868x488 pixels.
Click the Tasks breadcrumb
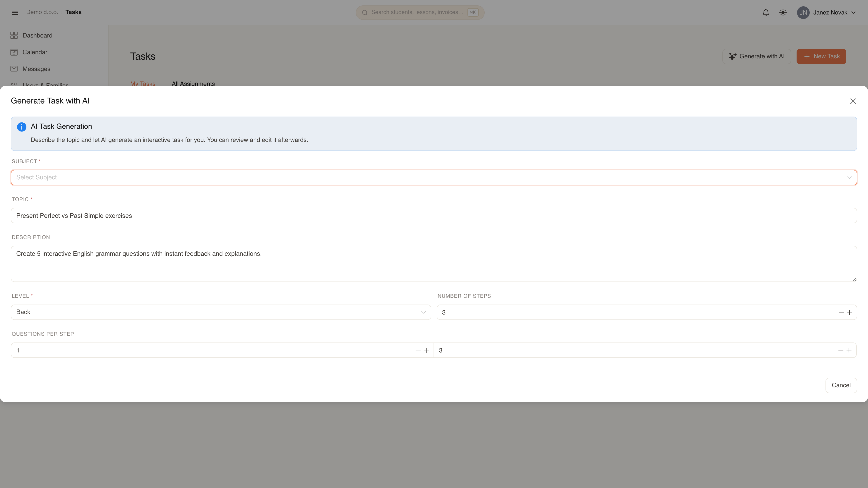pyautogui.click(x=73, y=12)
